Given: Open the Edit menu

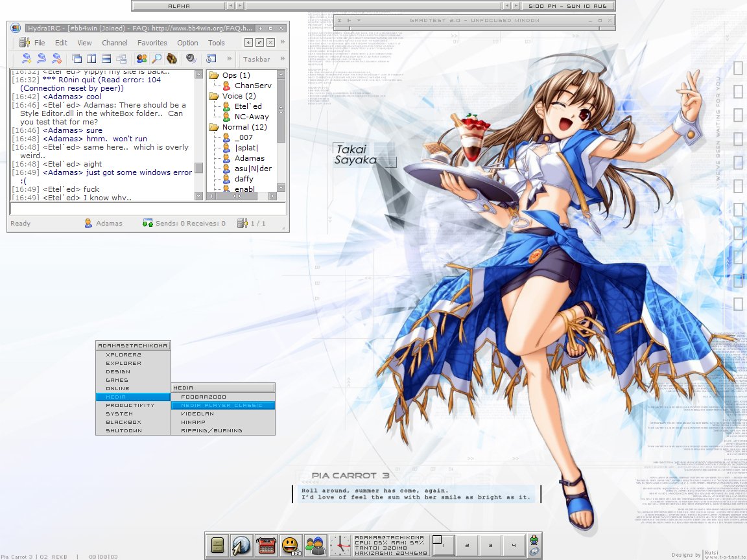Looking at the screenshot, I should 61,43.
